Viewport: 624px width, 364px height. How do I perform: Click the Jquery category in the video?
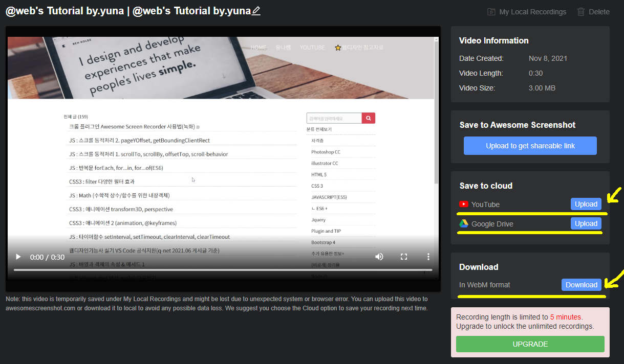tap(318, 219)
